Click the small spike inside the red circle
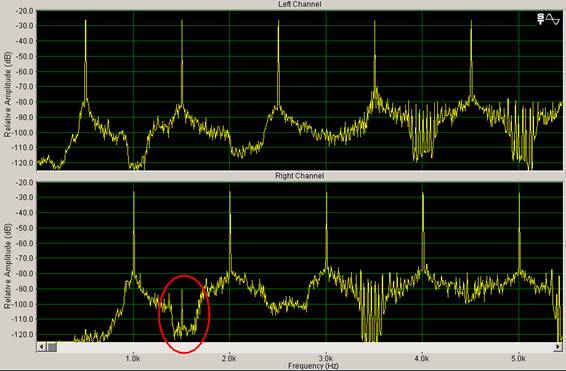566x371 pixels. pos(182,307)
